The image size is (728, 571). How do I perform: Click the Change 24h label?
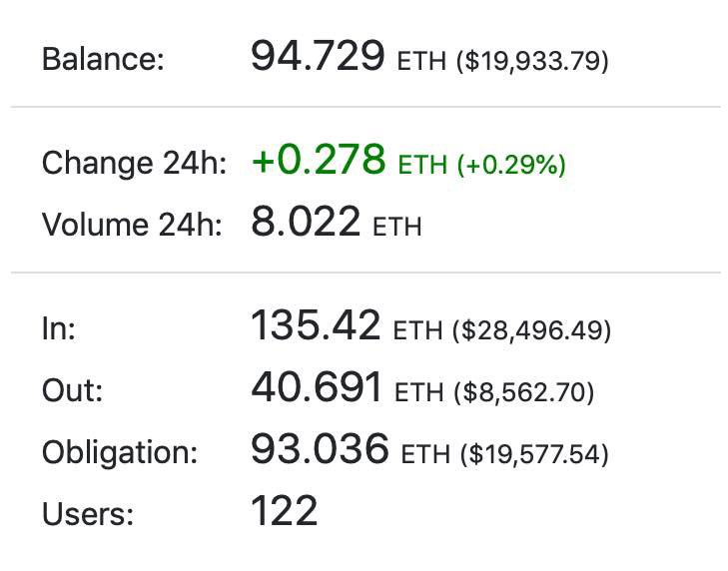[135, 163]
